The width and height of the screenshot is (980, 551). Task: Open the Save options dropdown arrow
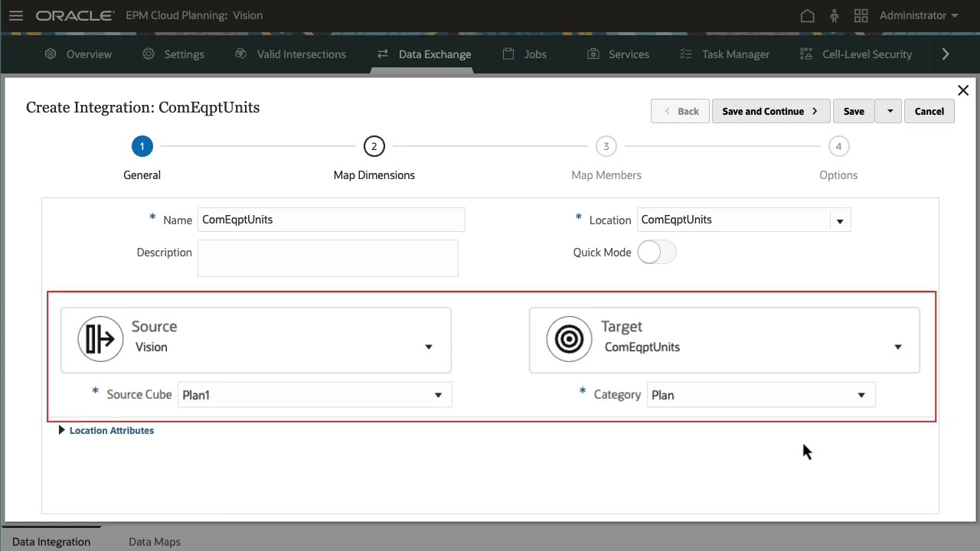pos(890,111)
